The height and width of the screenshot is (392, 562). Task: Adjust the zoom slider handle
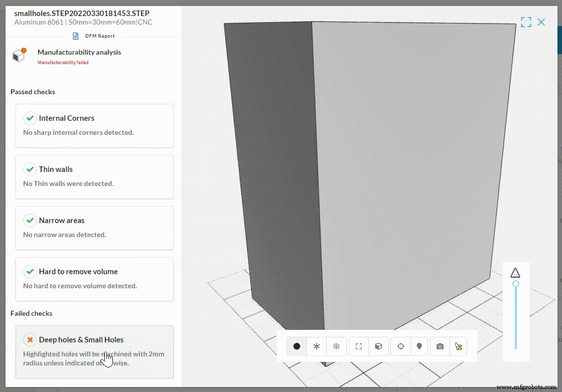tap(516, 284)
